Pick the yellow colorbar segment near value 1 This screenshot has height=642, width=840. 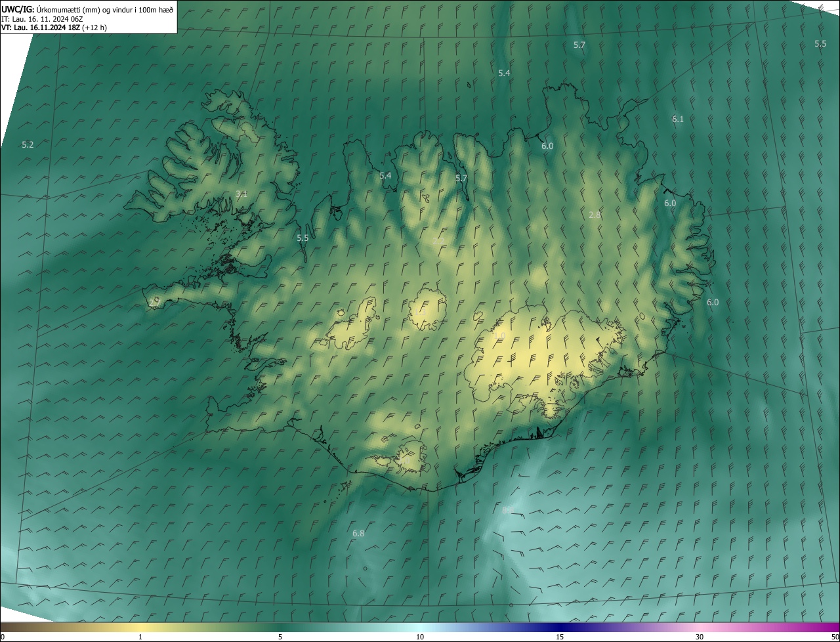tap(140, 627)
